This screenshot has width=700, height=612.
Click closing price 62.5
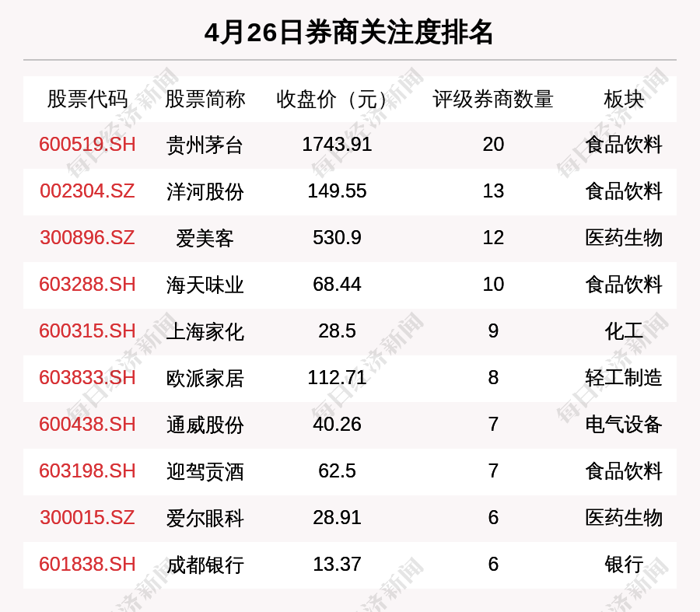click(x=337, y=471)
